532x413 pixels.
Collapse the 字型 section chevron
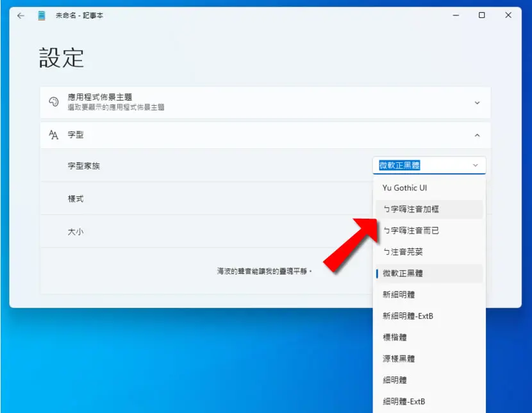click(x=477, y=135)
